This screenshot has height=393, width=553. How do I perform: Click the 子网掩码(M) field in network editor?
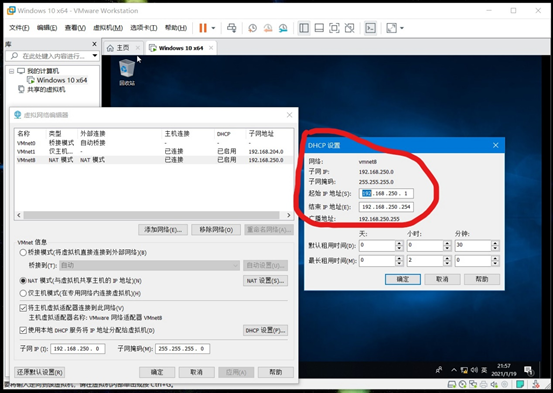pyautogui.click(x=182, y=349)
